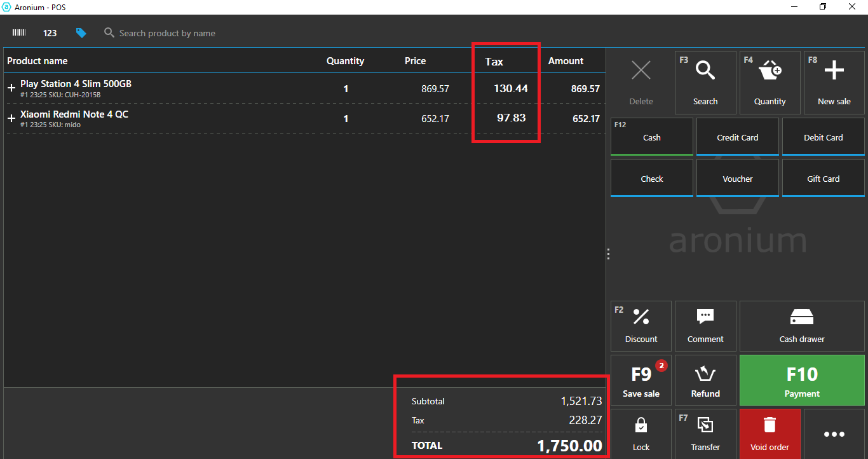The image size is (868, 459).
Task: Expand Xiaomi Redmi Note 4 QC row
Action: pos(11,118)
